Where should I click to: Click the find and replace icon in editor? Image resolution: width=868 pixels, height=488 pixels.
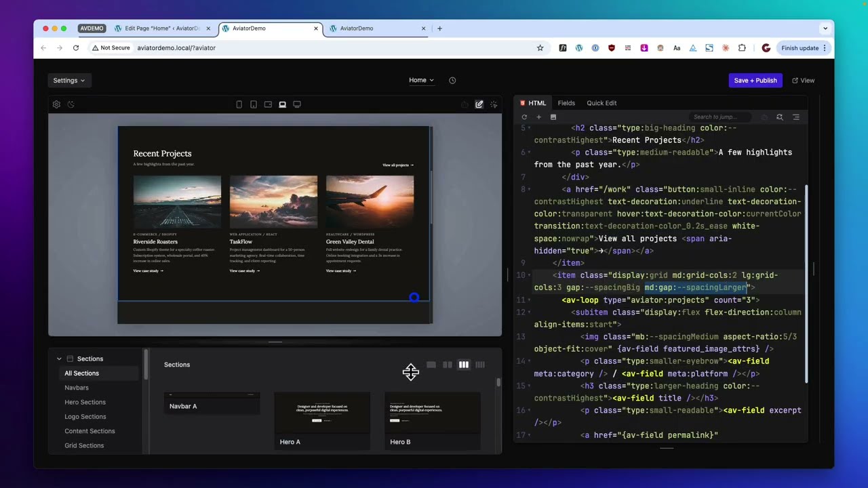tap(780, 117)
